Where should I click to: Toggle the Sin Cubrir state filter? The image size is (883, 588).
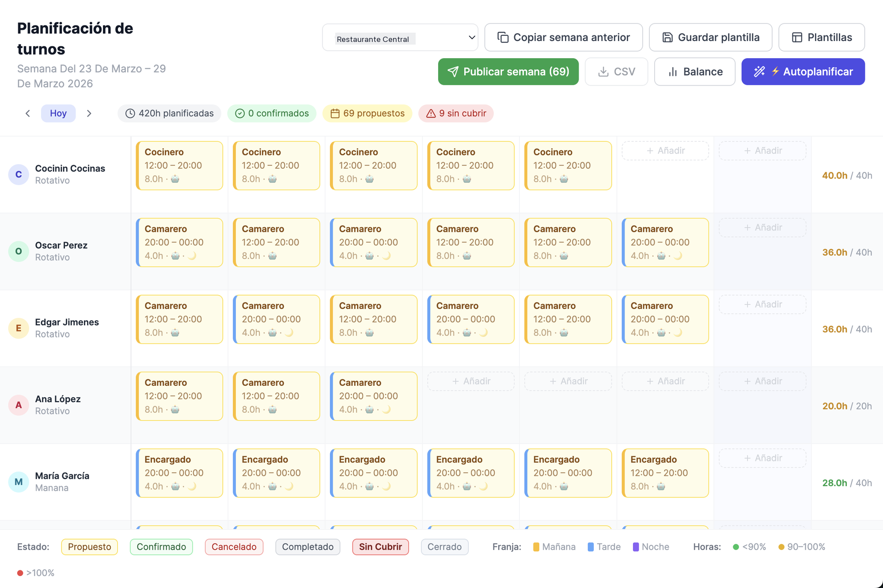click(380, 547)
